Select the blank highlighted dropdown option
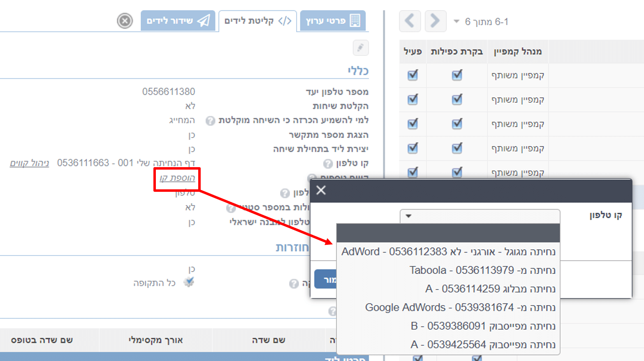This screenshot has width=644, height=361. click(448, 233)
